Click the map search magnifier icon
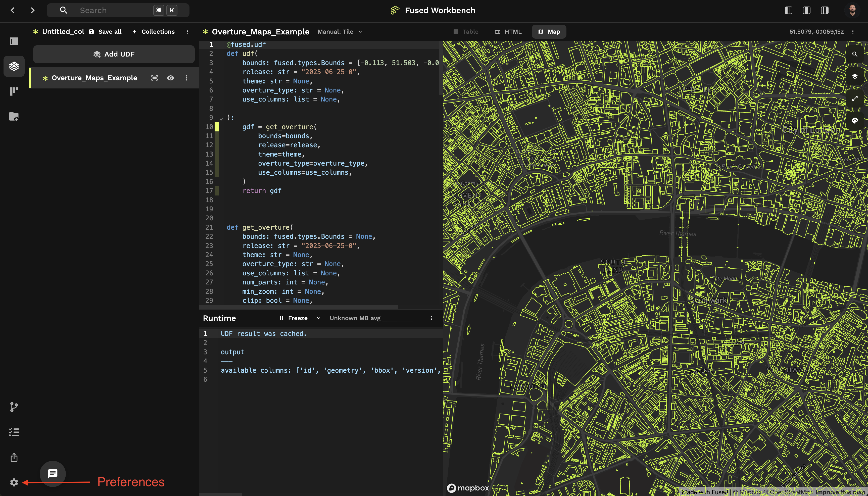868x496 pixels. (x=854, y=54)
